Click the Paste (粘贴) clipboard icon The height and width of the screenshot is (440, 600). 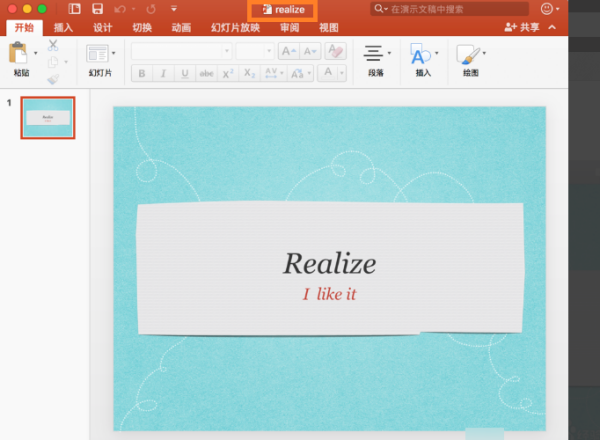(x=18, y=55)
